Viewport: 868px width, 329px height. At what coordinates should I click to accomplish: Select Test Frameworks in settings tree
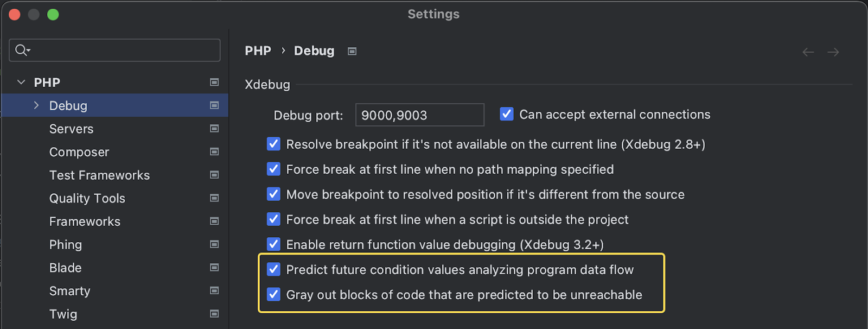pos(99,175)
